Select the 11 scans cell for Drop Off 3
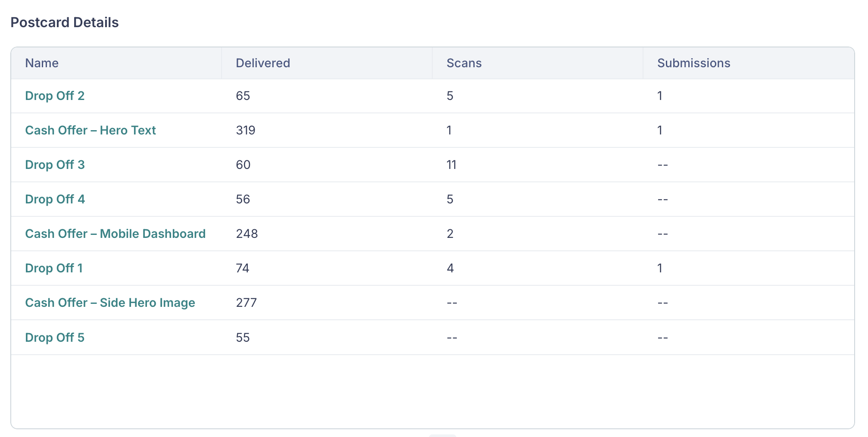The image size is (868, 437). pyautogui.click(x=451, y=165)
